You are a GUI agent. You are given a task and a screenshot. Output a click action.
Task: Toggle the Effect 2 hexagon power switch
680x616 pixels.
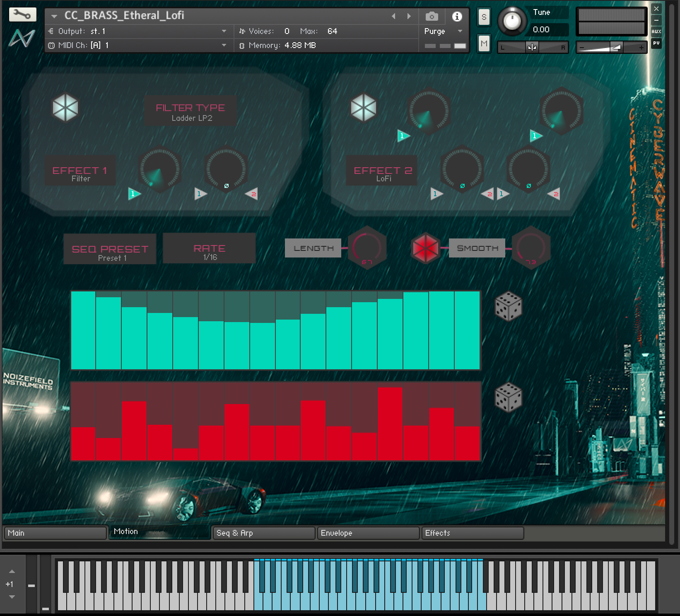(x=364, y=108)
